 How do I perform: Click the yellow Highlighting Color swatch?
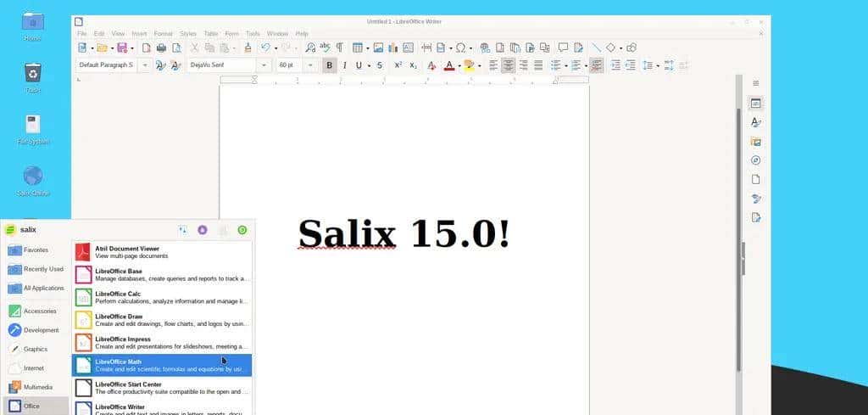pyautogui.click(x=469, y=65)
